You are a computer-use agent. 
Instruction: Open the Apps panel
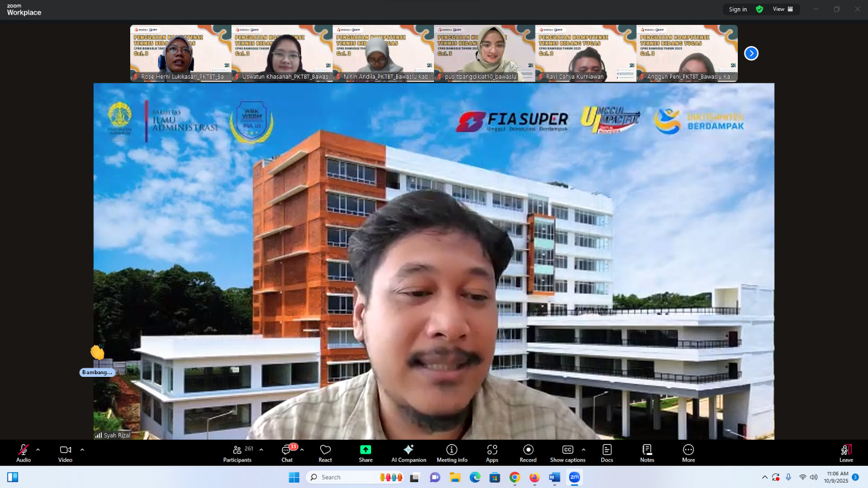coord(492,453)
